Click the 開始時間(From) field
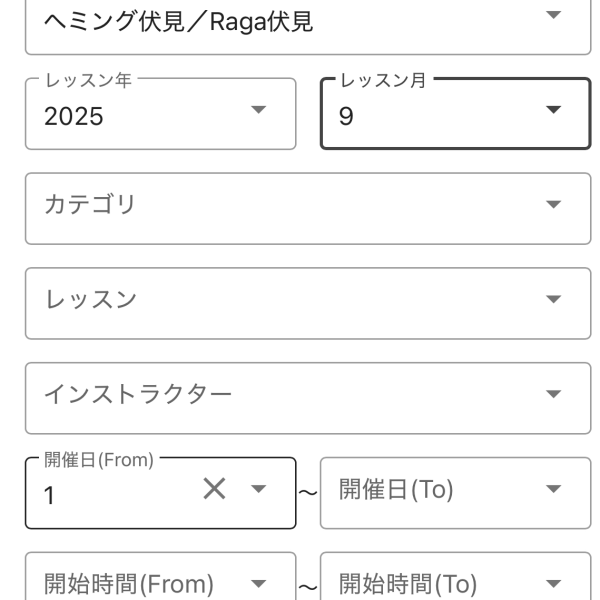 (x=130, y=584)
